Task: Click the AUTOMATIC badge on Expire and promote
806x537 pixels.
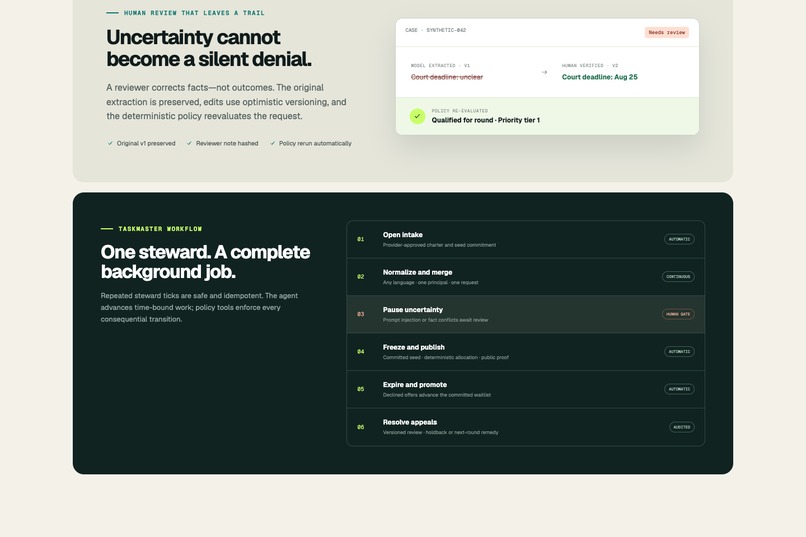Action: tap(679, 390)
